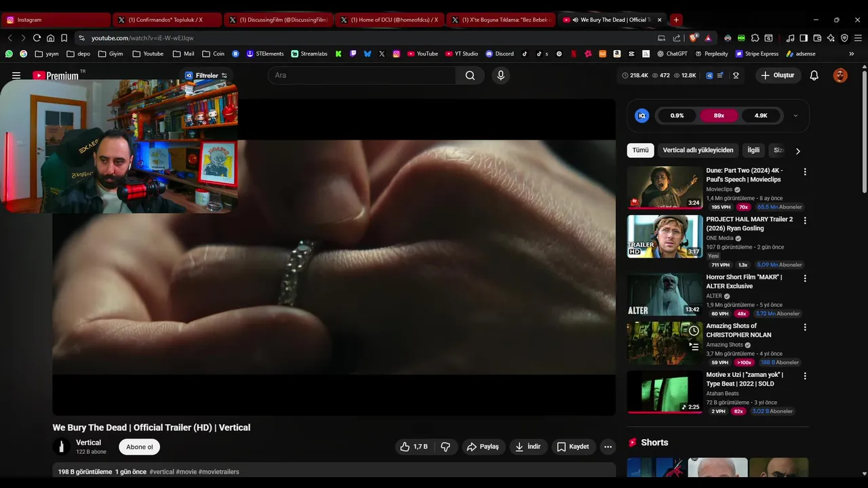This screenshot has height=488, width=868.
Task: Click the vidIQ trophy icon
Action: tap(736, 75)
